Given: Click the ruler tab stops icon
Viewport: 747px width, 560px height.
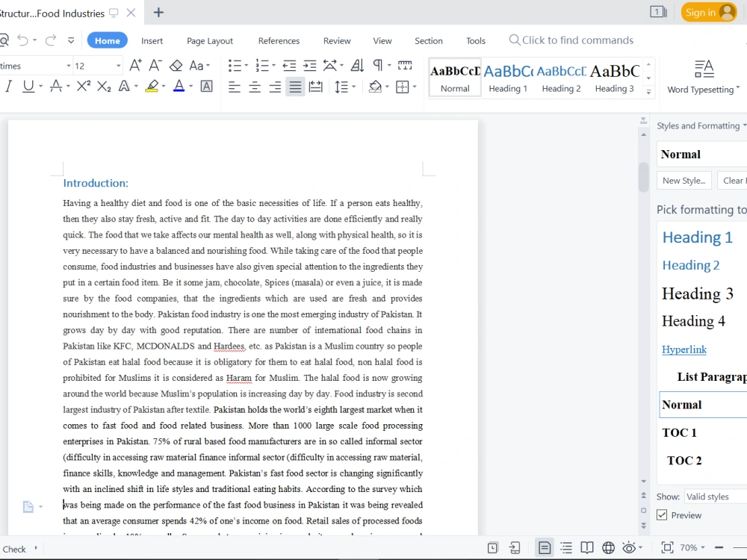Looking at the screenshot, I should pos(405,65).
